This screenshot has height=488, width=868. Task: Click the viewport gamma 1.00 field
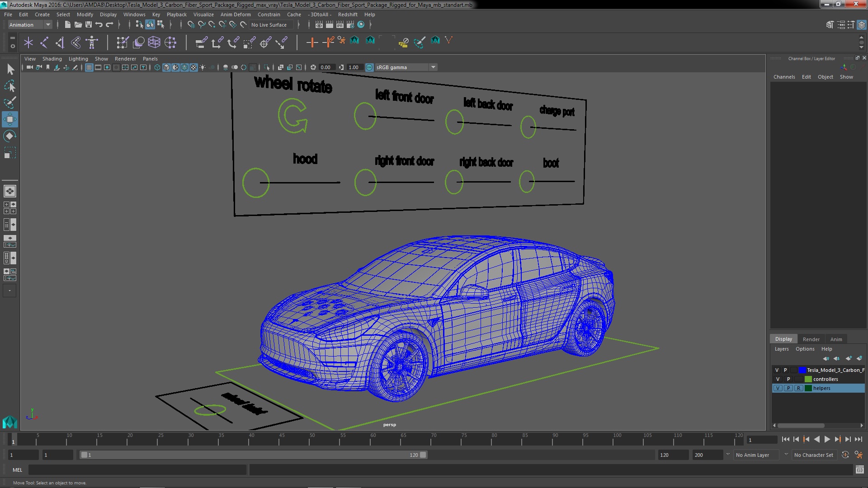point(354,67)
